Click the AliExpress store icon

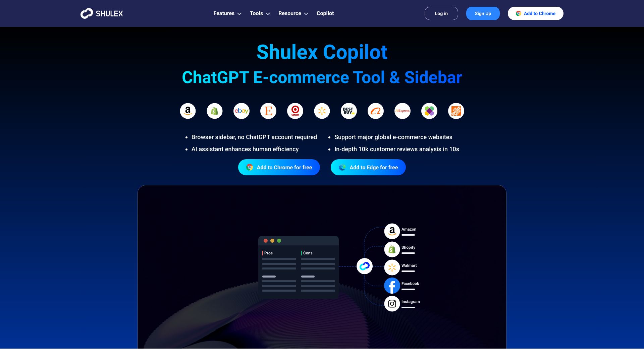[402, 111]
